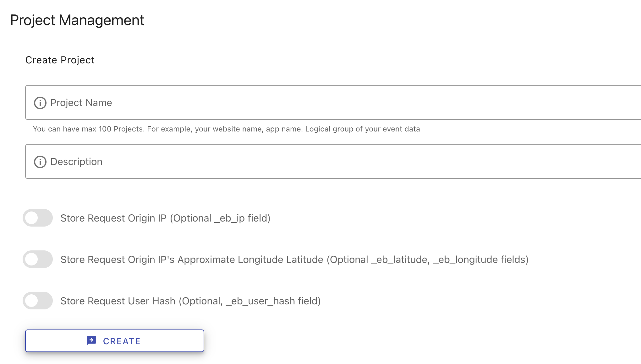Switch on the _eb_ip storage option
The width and height of the screenshot is (641, 364).
coord(37,218)
